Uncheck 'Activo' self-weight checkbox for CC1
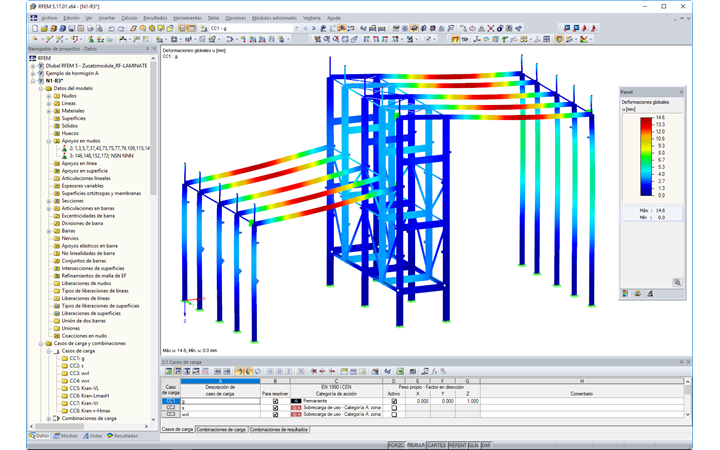 coord(394,401)
